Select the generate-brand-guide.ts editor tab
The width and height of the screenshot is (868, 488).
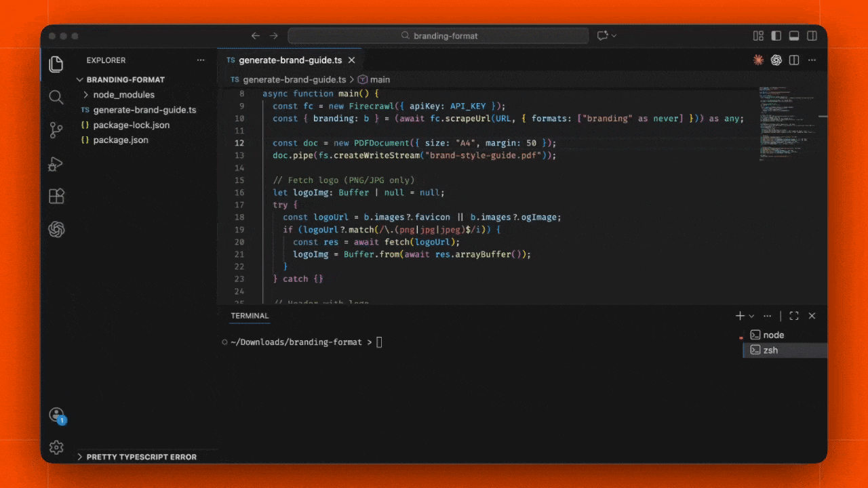point(290,60)
